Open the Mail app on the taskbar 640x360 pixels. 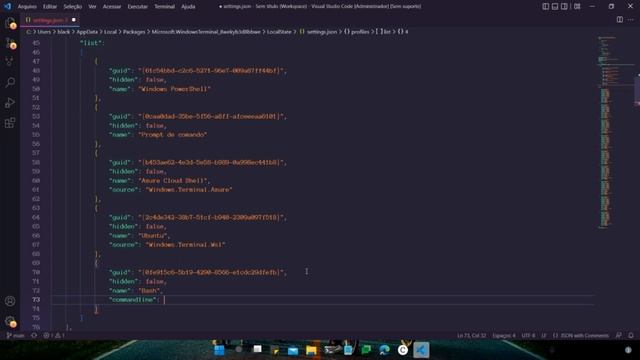293,350
